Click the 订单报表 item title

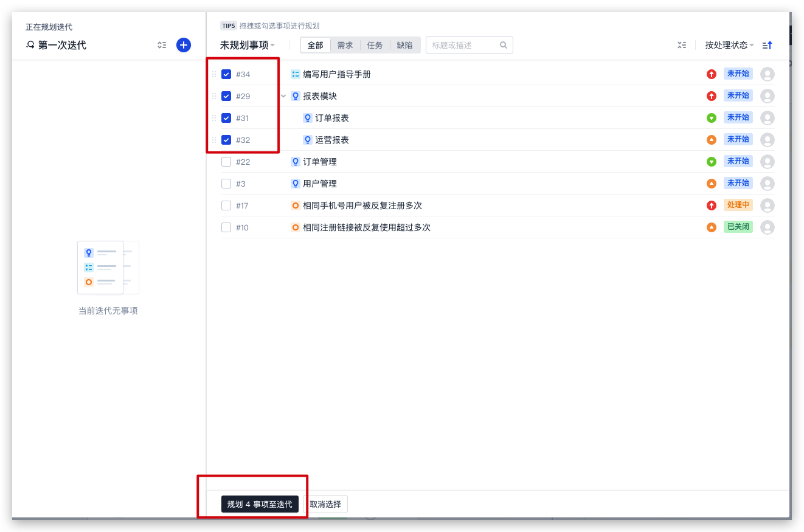tap(332, 118)
